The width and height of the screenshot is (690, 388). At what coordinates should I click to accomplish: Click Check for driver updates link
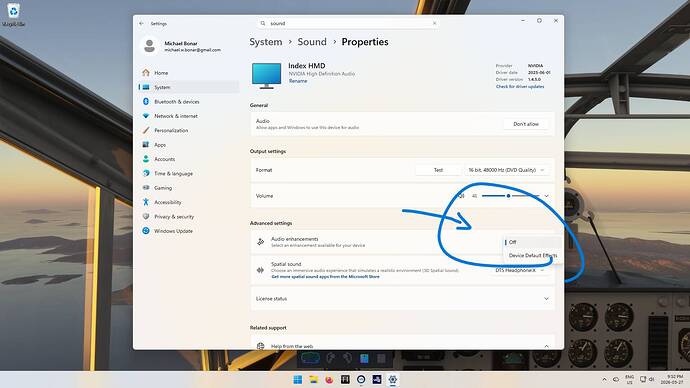[520, 87]
